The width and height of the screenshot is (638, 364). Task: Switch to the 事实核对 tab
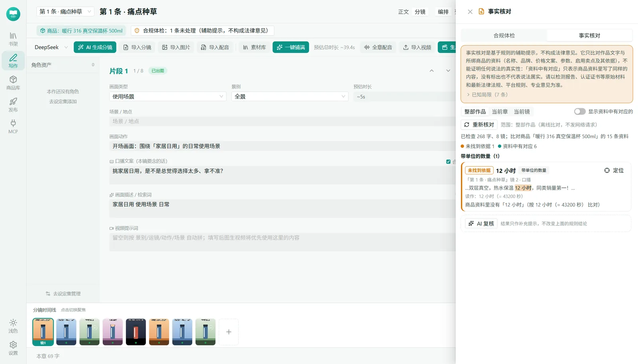(589, 35)
